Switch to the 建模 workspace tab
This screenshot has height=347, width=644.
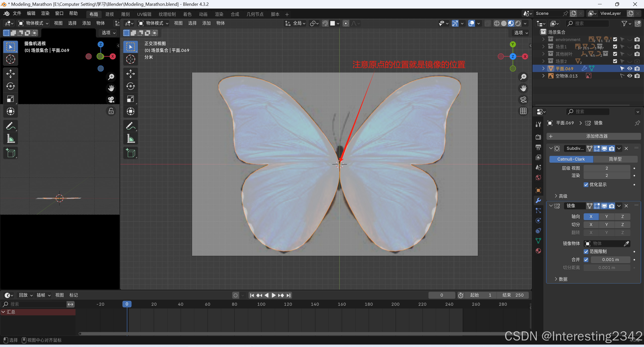109,14
